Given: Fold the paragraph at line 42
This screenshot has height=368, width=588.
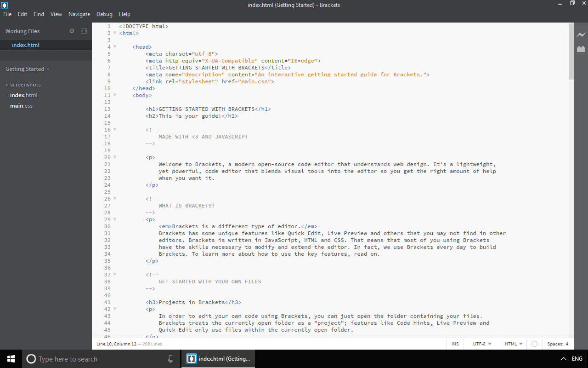Looking at the screenshot, I should pyautogui.click(x=115, y=309).
